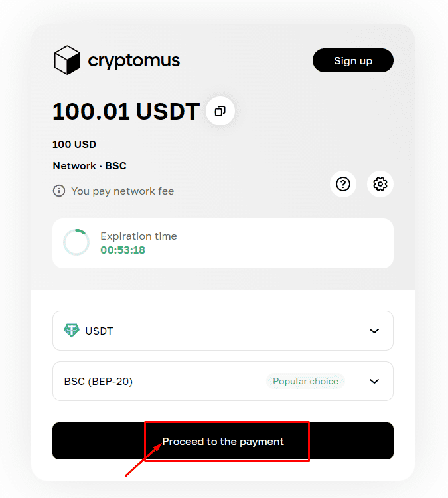This screenshot has height=498, width=448.
Task: Open settings with the gear icon
Action: point(380,184)
